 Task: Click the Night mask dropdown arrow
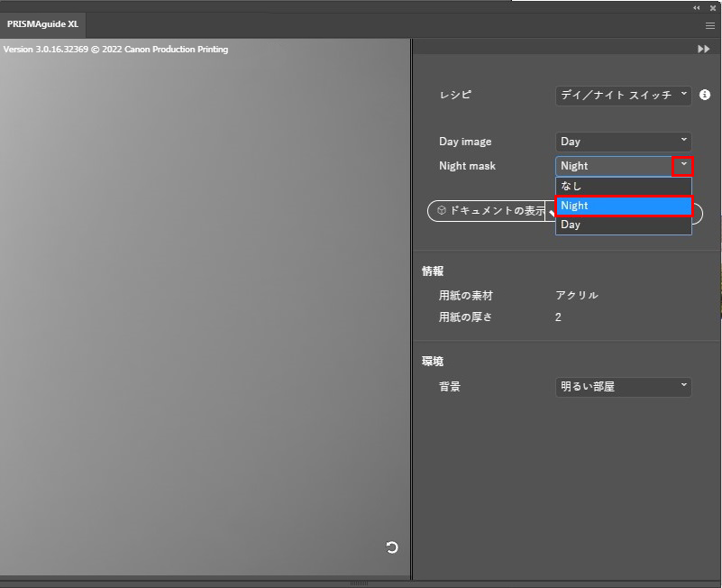[x=683, y=166]
